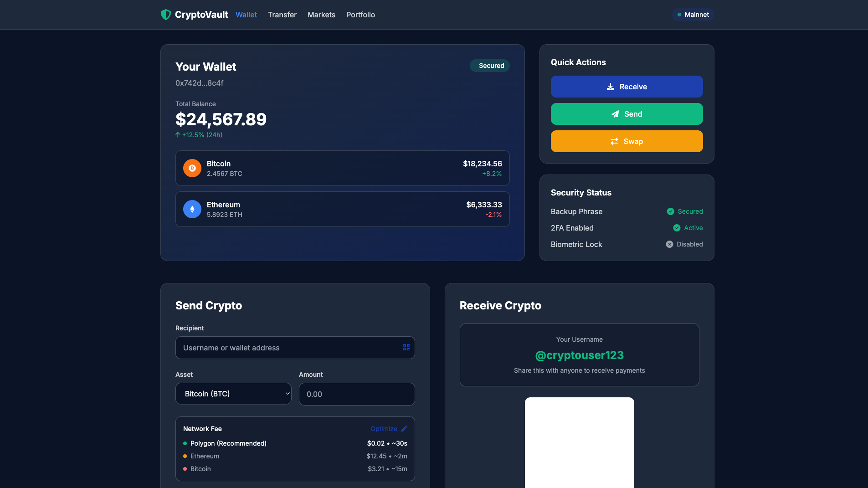Image resolution: width=868 pixels, height=488 pixels.
Task: Click the Amount input field
Action: tap(357, 394)
